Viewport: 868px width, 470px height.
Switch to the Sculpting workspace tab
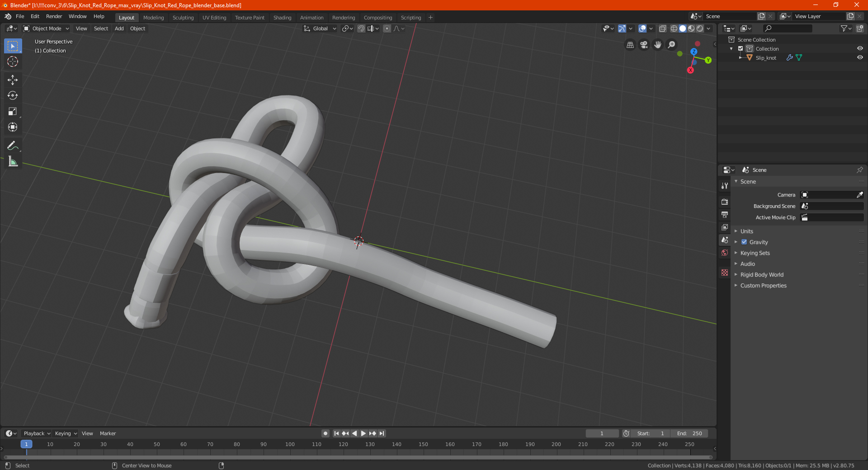pyautogui.click(x=183, y=18)
